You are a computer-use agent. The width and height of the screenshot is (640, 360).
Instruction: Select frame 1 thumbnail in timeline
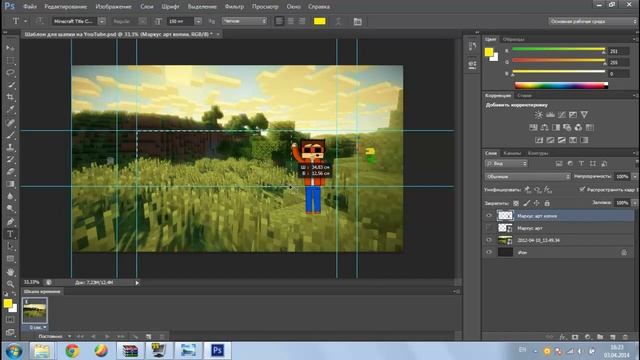[35, 311]
